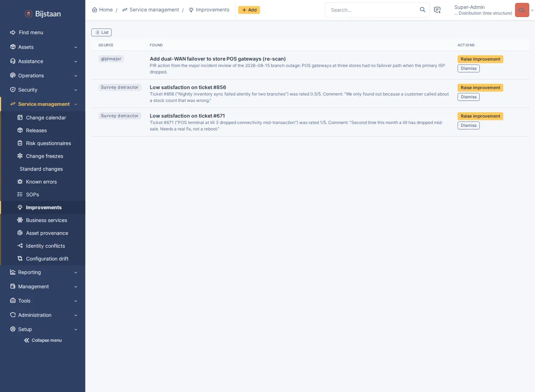Expand the Security menu chevron
This screenshot has width=535, height=392.
point(76,90)
